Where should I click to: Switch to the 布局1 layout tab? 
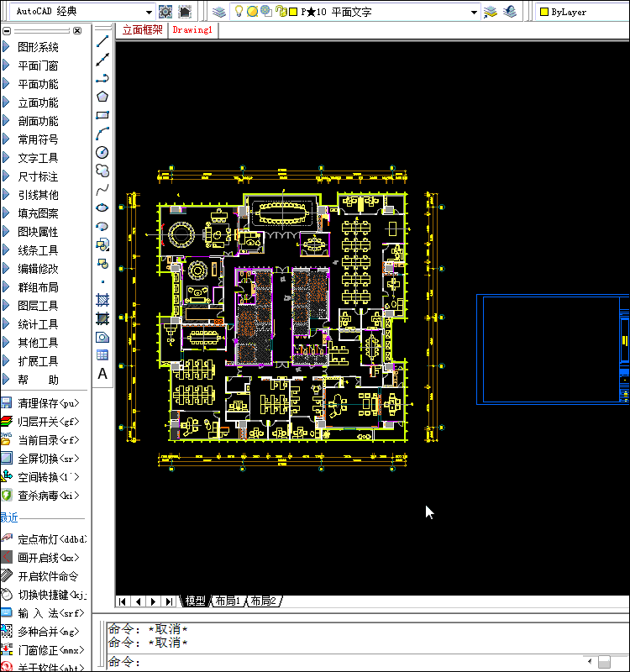pos(227,601)
